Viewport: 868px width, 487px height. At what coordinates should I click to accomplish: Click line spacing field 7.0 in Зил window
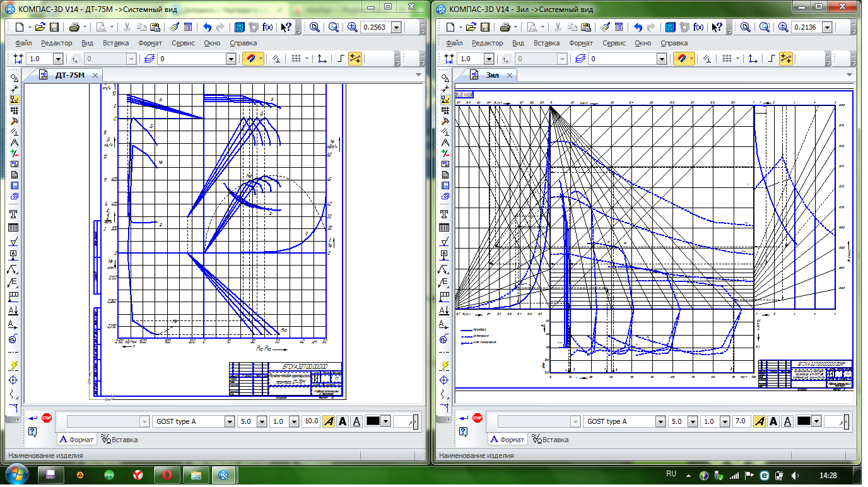point(742,421)
